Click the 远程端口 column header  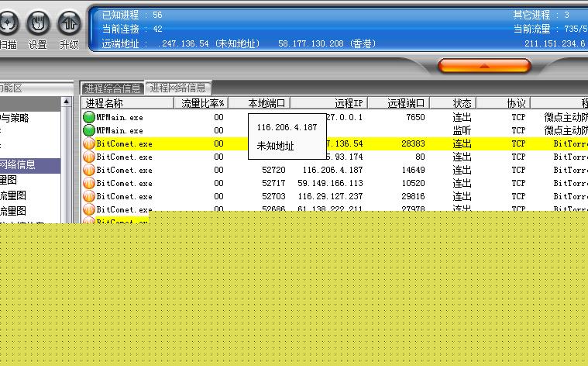tap(407, 103)
